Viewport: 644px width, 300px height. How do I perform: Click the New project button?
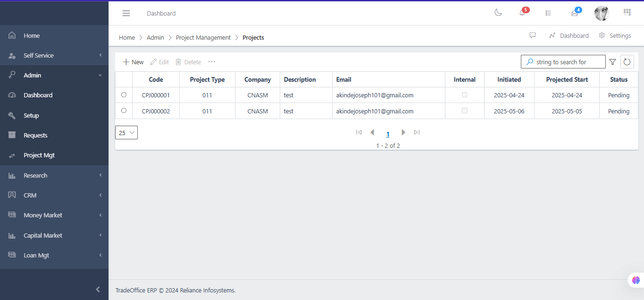tap(133, 62)
